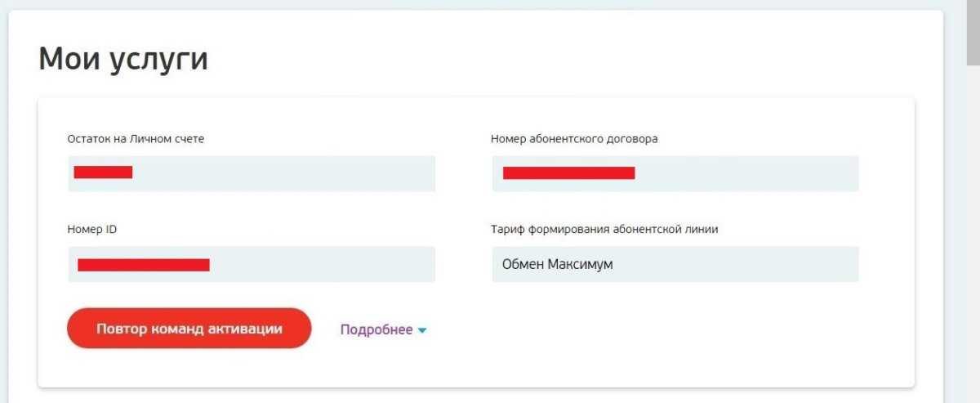
Task: Click the red Повтор команд активации button
Action: [189, 329]
